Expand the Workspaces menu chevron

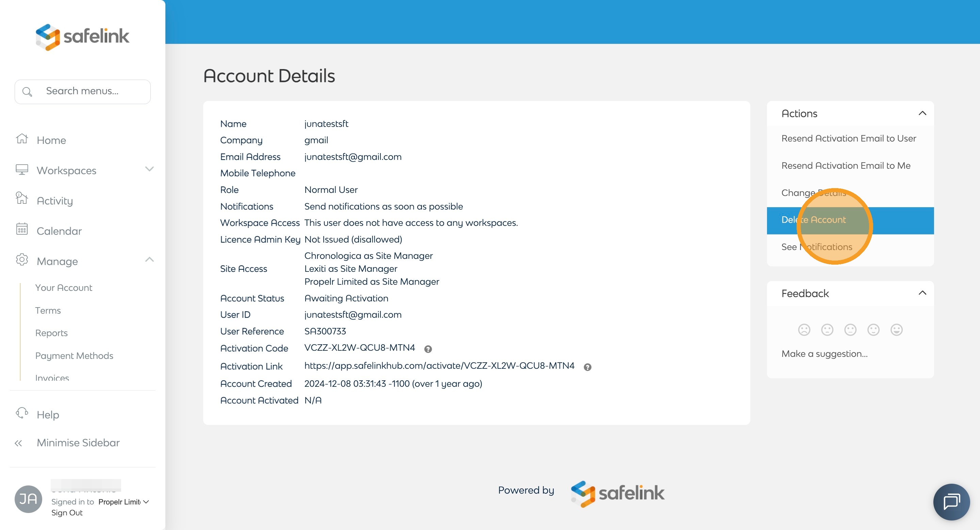149,169
